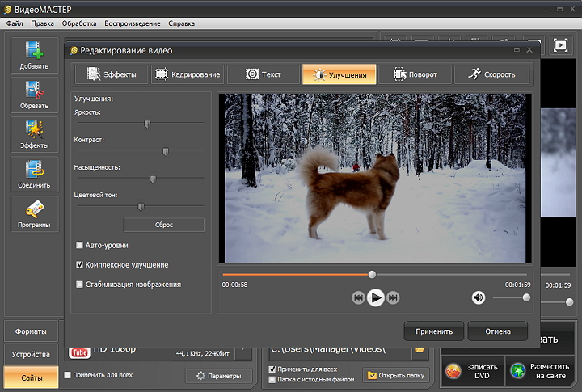
Task: Click the Записать DVD button
Action: point(473,371)
